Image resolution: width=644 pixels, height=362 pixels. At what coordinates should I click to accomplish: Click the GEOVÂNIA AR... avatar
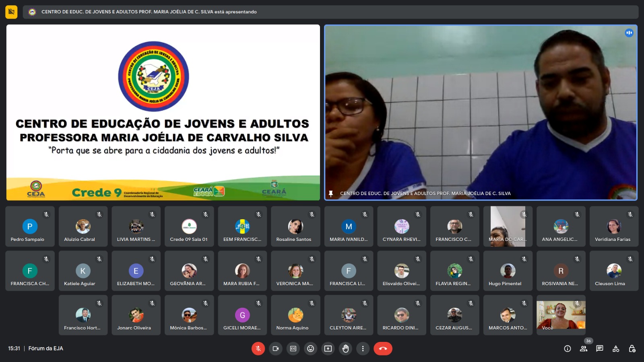(189, 271)
